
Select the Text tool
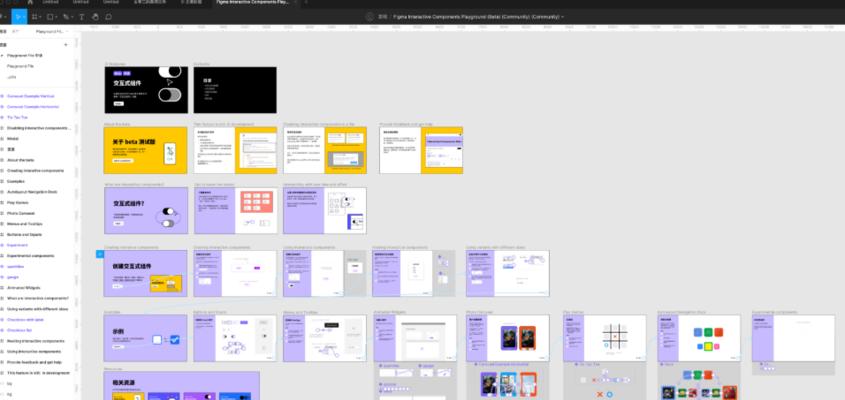[82, 17]
